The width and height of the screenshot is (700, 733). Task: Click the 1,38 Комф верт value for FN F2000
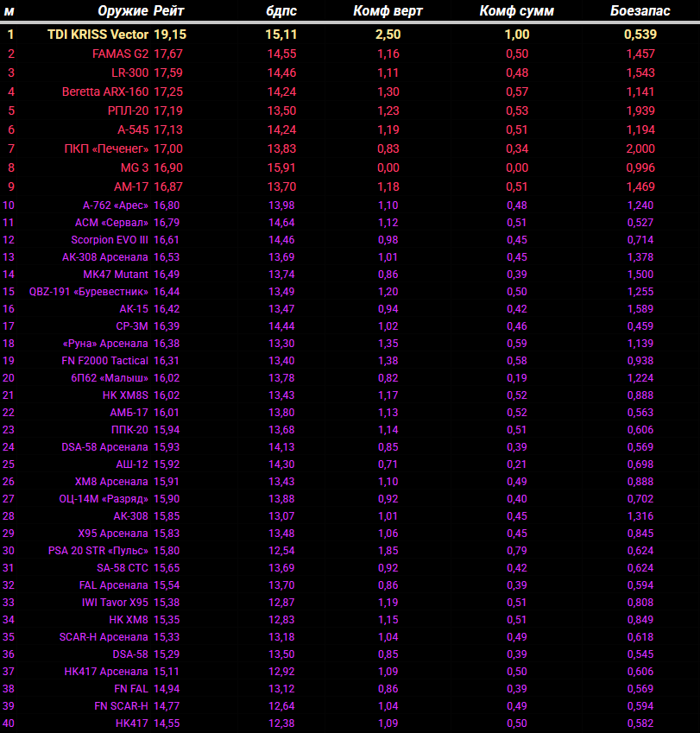tap(388, 361)
